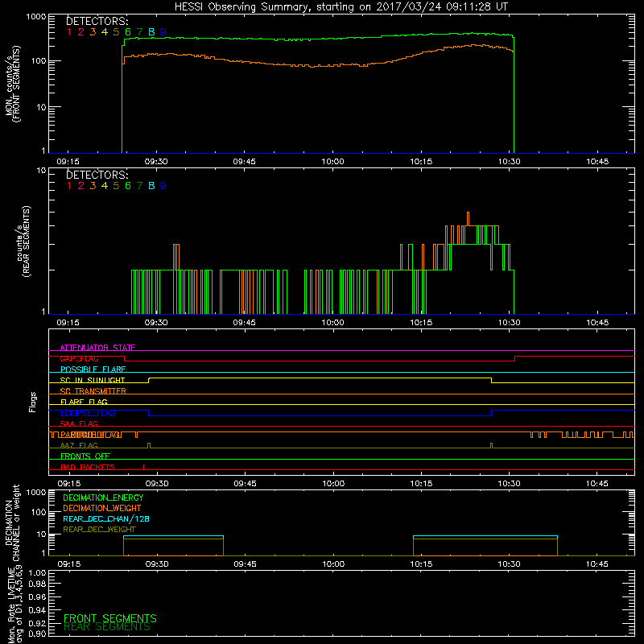Click 10:00 tick under decimation plot
The width and height of the screenshot is (644, 644).
coord(333,564)
